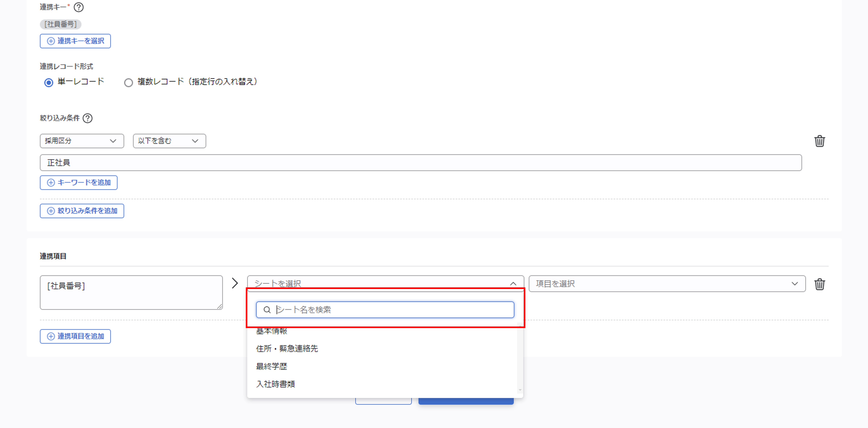
Task: Click help icon beside 絞り込み条件
Action: click(x=88, y=118)
